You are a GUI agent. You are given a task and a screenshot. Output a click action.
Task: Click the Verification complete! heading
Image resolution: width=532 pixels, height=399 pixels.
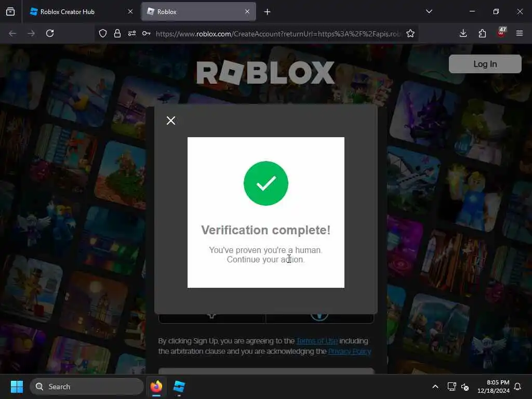[x=265, y=230]
